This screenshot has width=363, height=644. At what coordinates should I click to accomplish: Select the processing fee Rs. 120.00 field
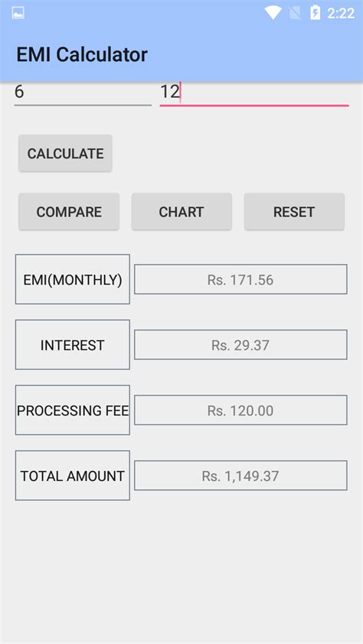240,410
